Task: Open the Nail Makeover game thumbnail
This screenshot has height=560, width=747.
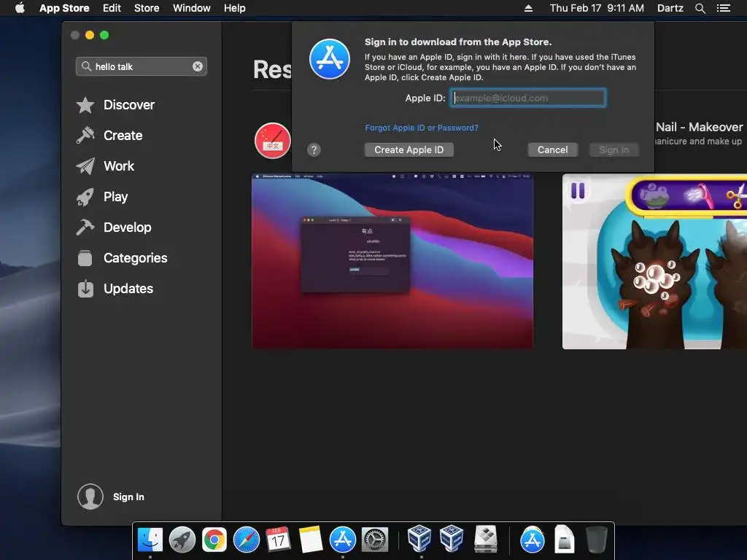Action: 654,262
